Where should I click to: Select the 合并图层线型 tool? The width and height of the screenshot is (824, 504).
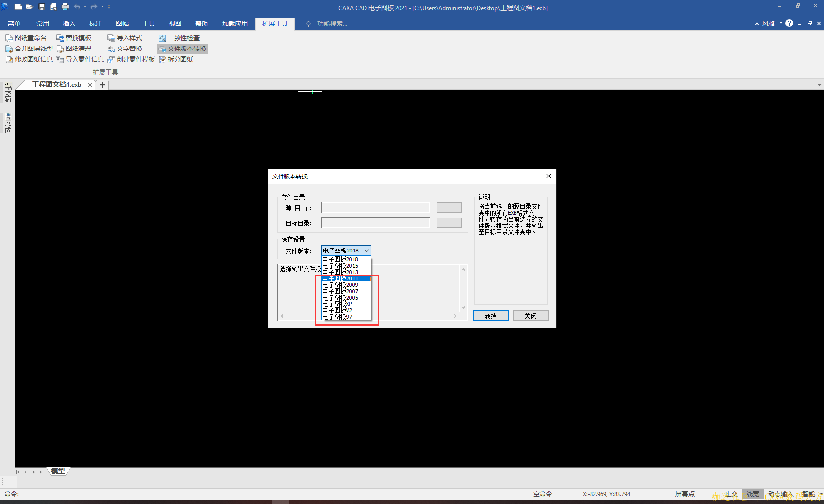pyautogui.click(x=29, y=49)
